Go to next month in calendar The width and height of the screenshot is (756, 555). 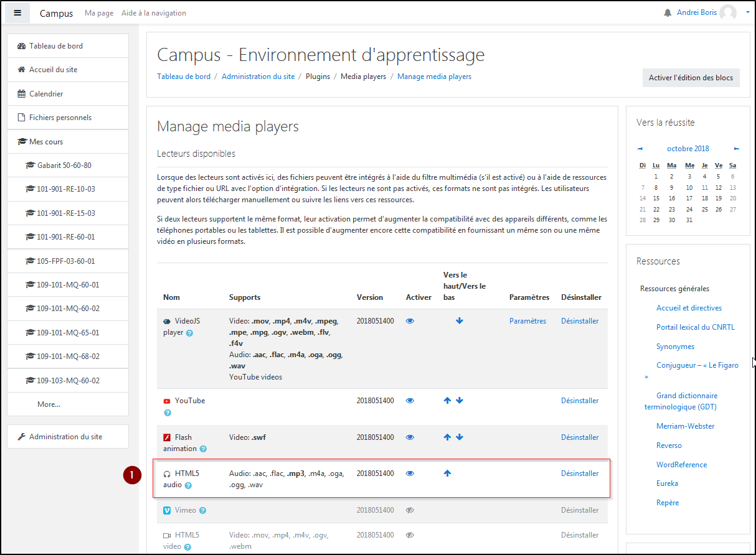click(737, 149)
